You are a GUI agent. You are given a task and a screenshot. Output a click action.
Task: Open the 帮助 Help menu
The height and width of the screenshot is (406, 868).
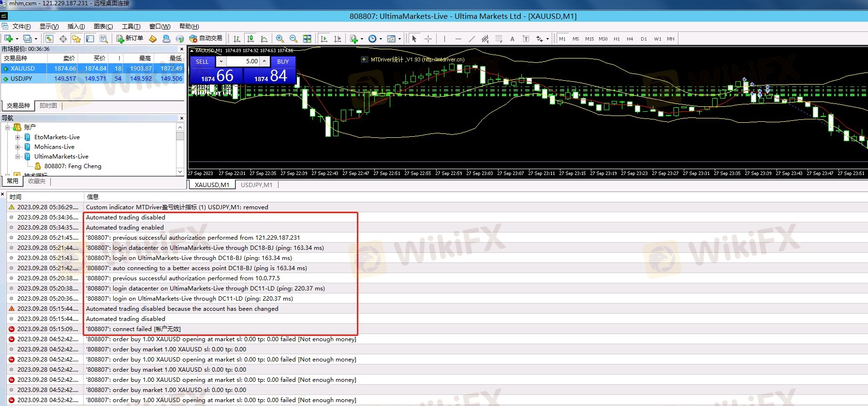pos(189,27)
